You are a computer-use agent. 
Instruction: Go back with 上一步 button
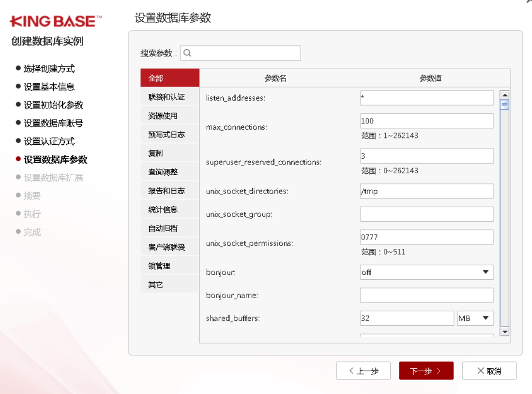[x=364, y=371]
